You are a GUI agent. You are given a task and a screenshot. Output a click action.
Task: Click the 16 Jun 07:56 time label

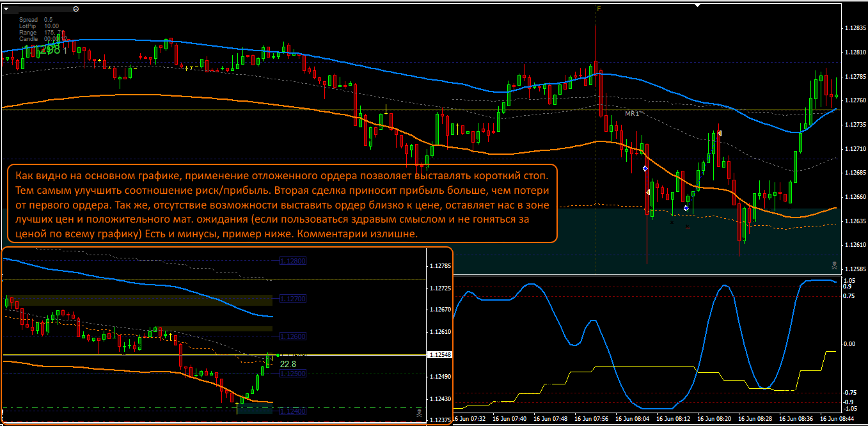(592, 420)
